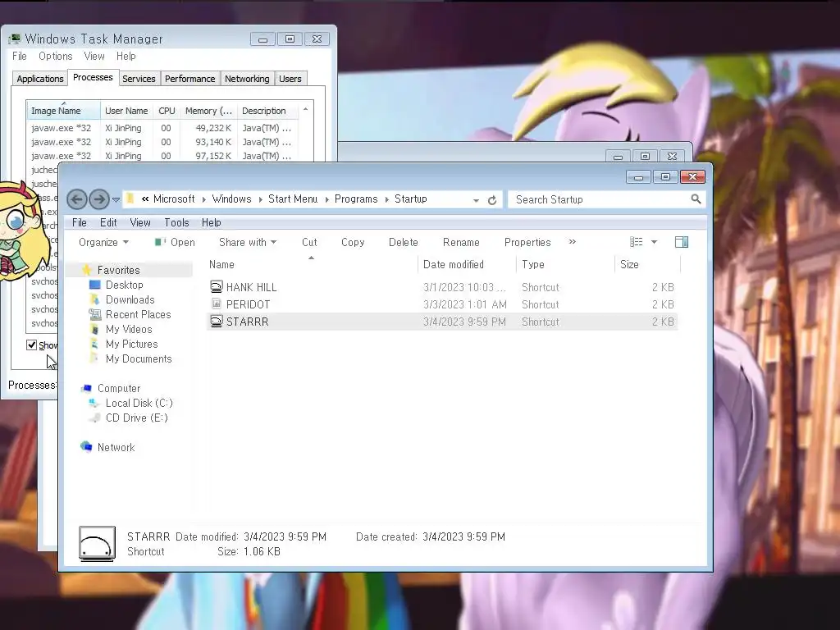Open Task Manager Options menu
Viewport: 840px width, 630px height.
[x=55, y=57]
